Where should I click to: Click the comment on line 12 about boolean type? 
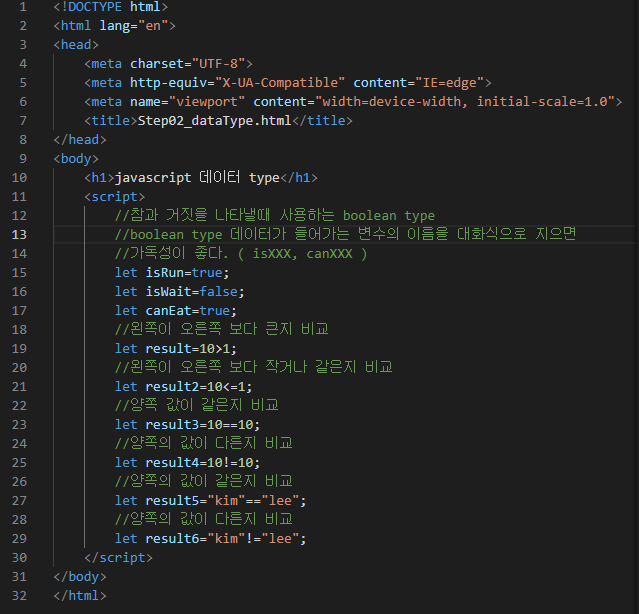[x=275, y=215]
